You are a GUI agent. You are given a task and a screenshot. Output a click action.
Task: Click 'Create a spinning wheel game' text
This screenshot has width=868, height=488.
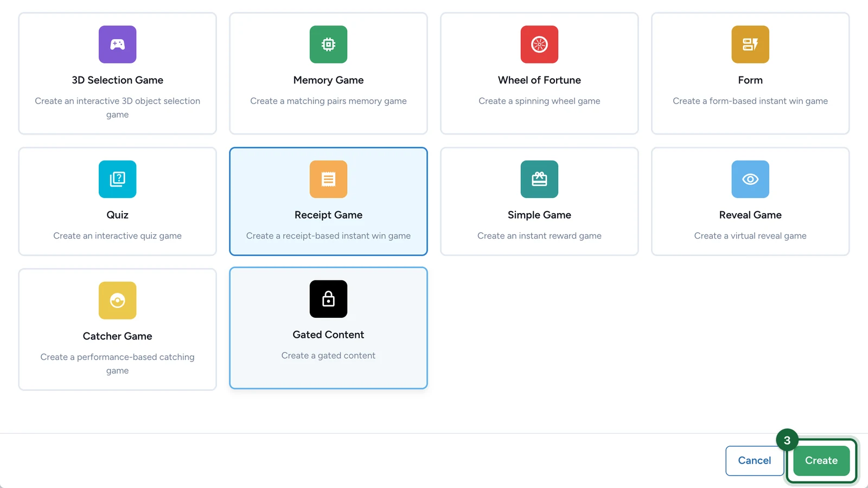pyautogui.click(x=539, y=101)
